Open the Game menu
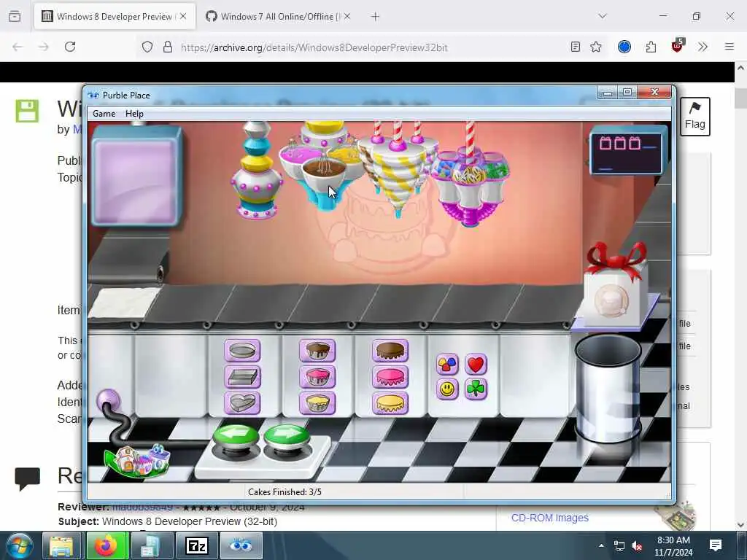This screenshot has height=560, width=747. point(104,113)
